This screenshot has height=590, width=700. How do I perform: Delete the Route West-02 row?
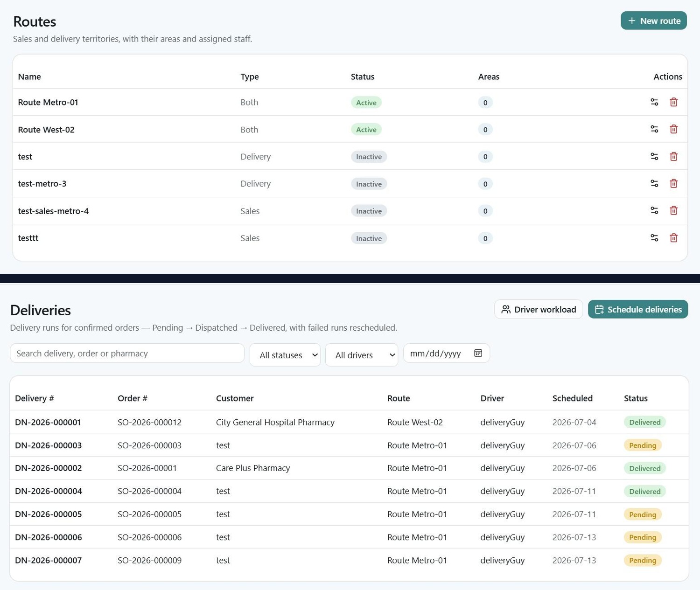673,129
